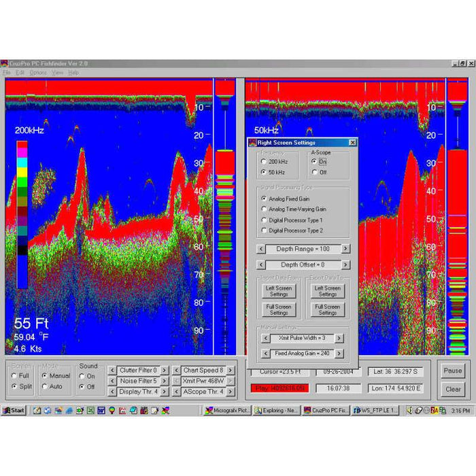Screen dimensions: 476x476
Task: Turn A-Scope off in Right Screen Settings
Action: point(314,172)
